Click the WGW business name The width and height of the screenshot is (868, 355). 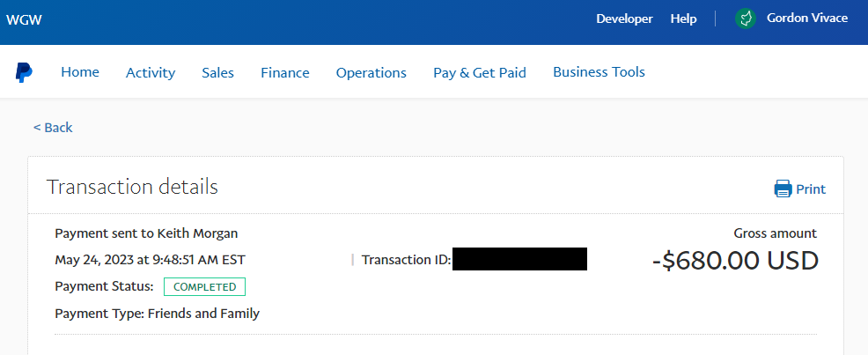[25, 20]
